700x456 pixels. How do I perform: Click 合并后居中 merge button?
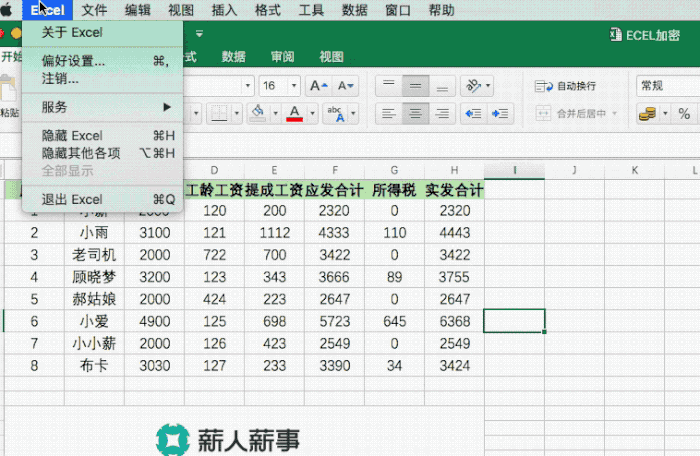pos(571,113)
